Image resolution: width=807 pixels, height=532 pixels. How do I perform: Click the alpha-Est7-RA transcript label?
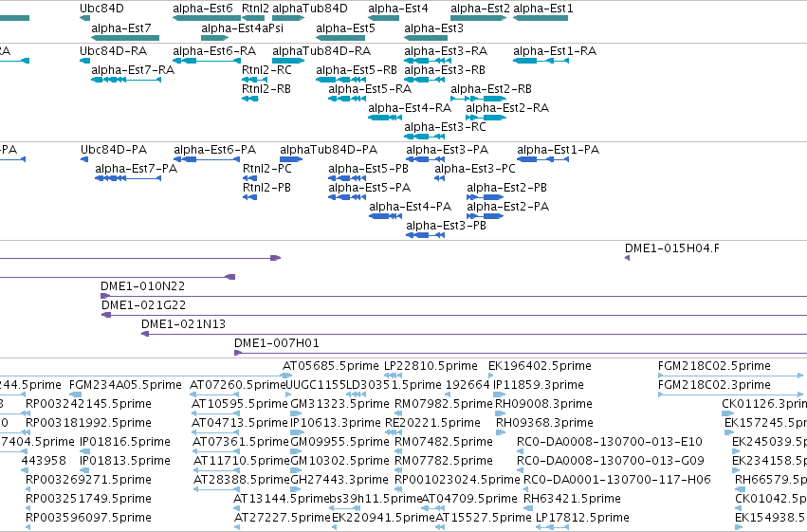tap(133, 69)
